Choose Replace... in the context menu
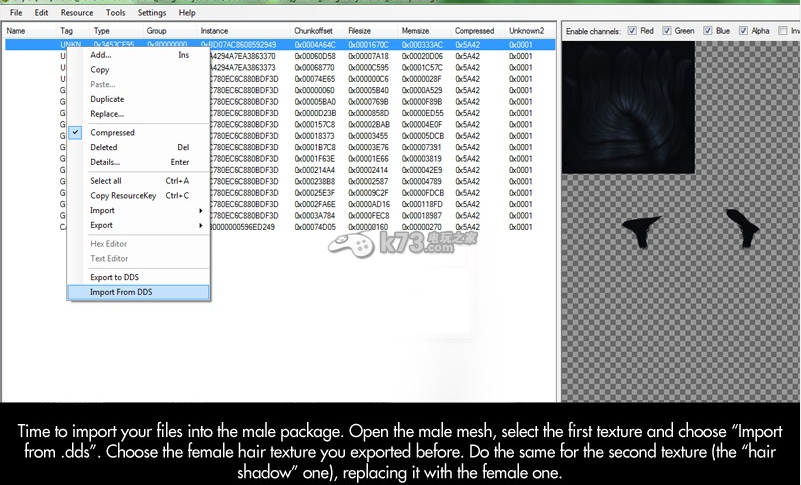 coord(106,114)
